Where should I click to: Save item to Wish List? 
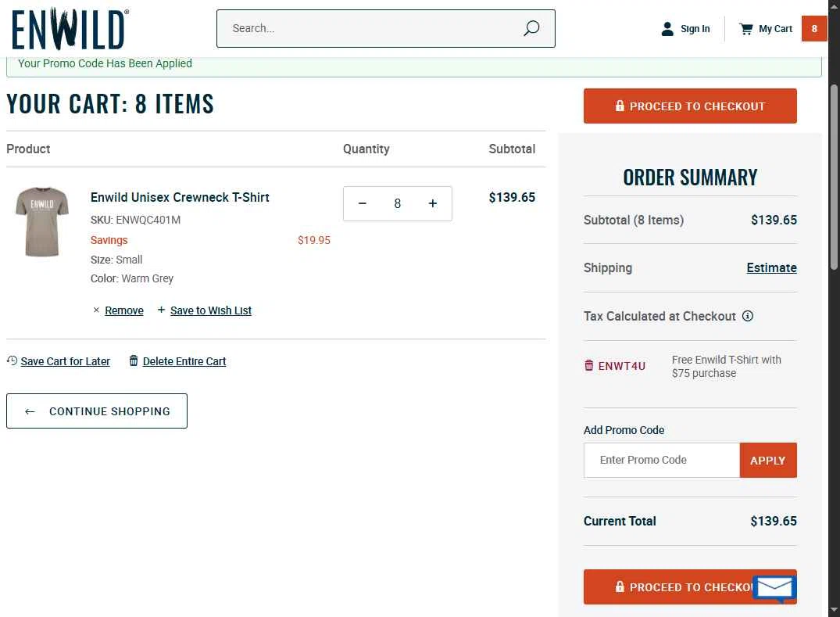coord(210,310)
